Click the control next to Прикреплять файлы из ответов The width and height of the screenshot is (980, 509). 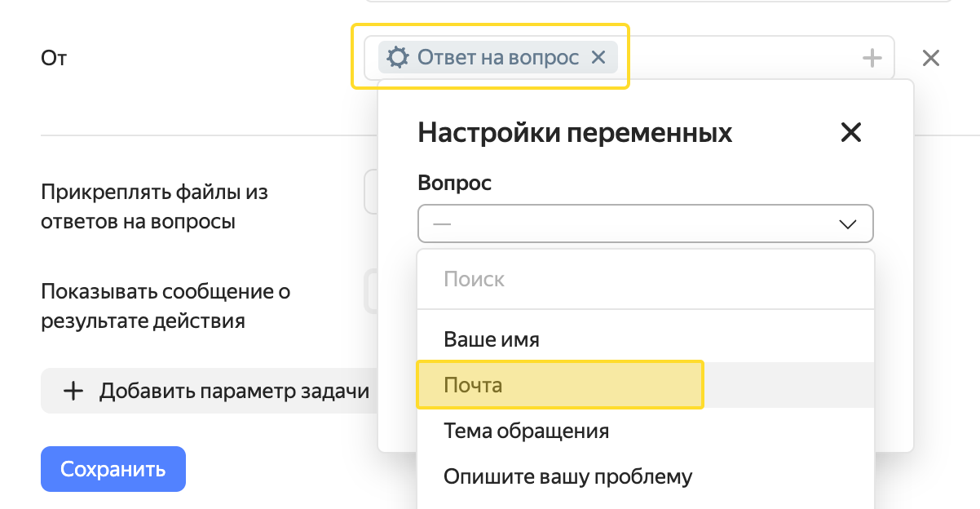370,193
